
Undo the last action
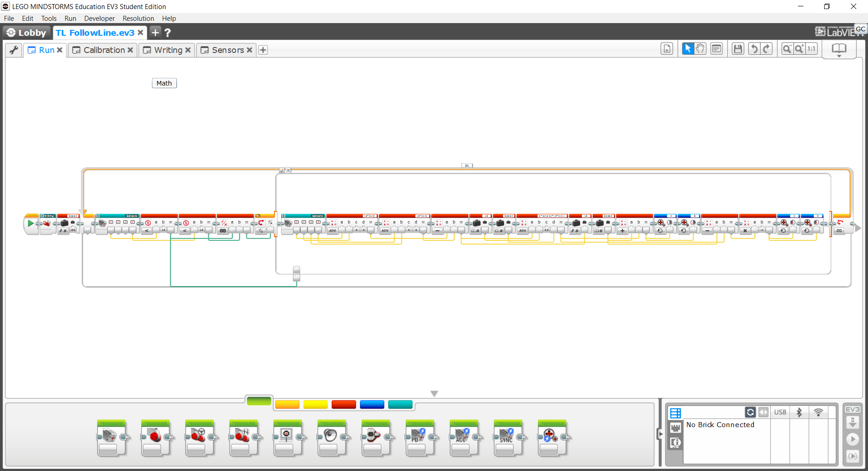(754, 49)
